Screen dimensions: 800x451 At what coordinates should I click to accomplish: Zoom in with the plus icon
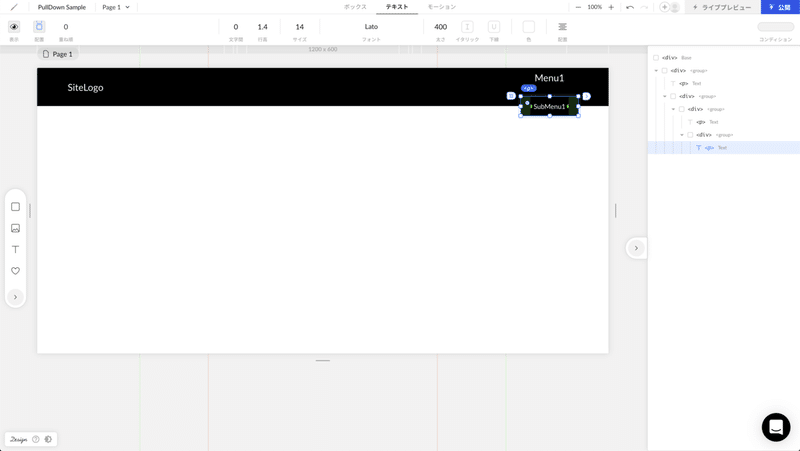click(611, 7)
